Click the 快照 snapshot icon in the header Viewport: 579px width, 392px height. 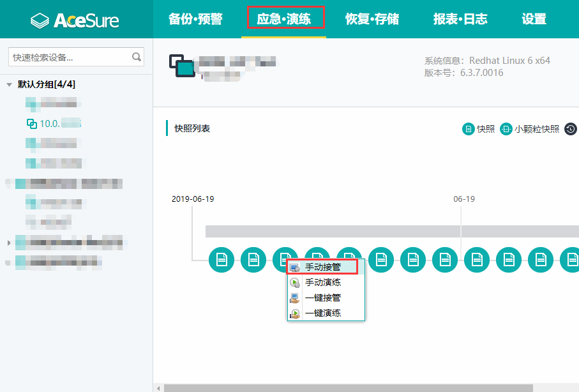tap(468, 128)
